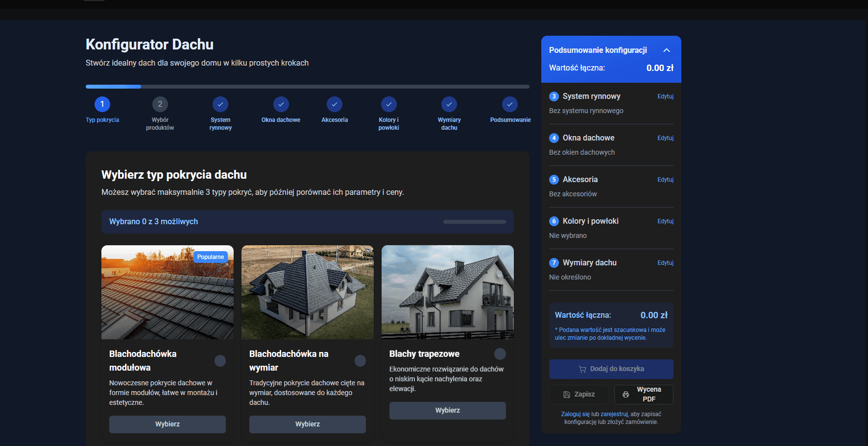
Task: Click Wycena PDF print button
Action: click(644, 394)
